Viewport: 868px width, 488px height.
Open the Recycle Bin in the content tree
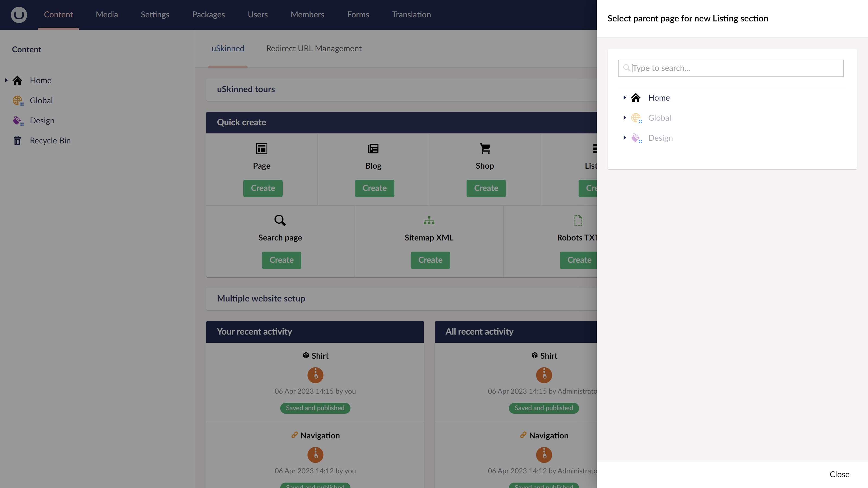click(x=50, y=140)
